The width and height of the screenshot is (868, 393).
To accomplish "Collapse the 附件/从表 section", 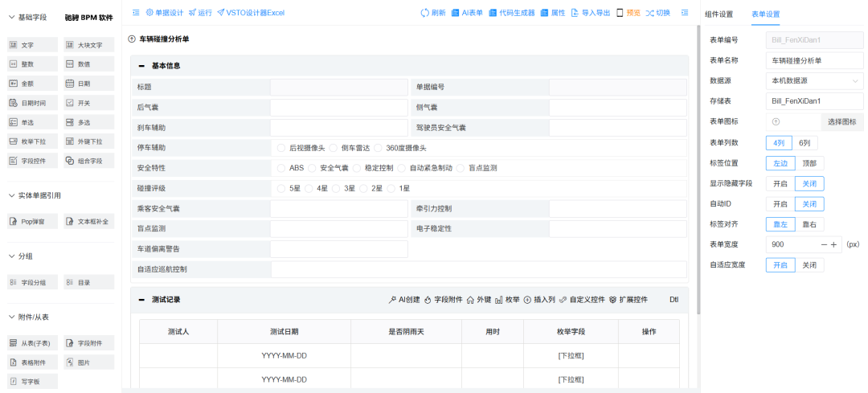I will pos(11,317).
